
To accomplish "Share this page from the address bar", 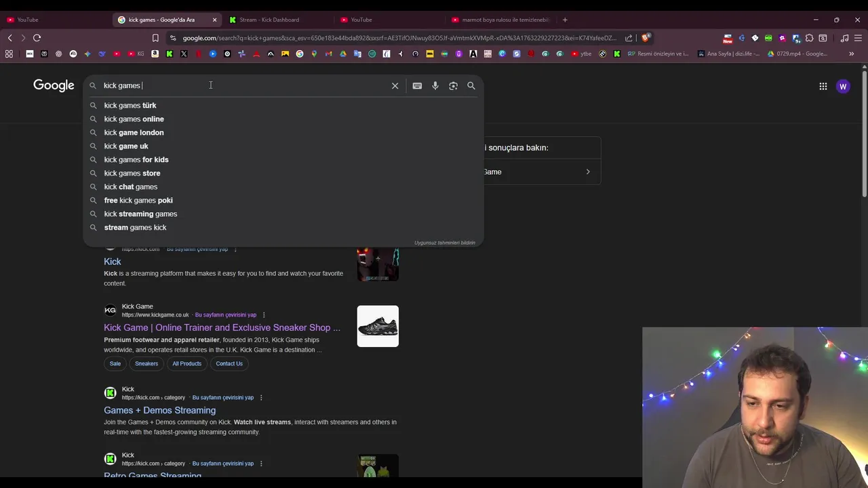I will click(x=629, y=38).
